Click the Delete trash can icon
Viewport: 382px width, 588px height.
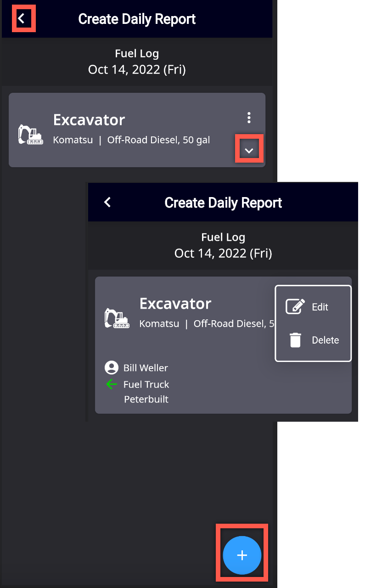pos(295,340)
